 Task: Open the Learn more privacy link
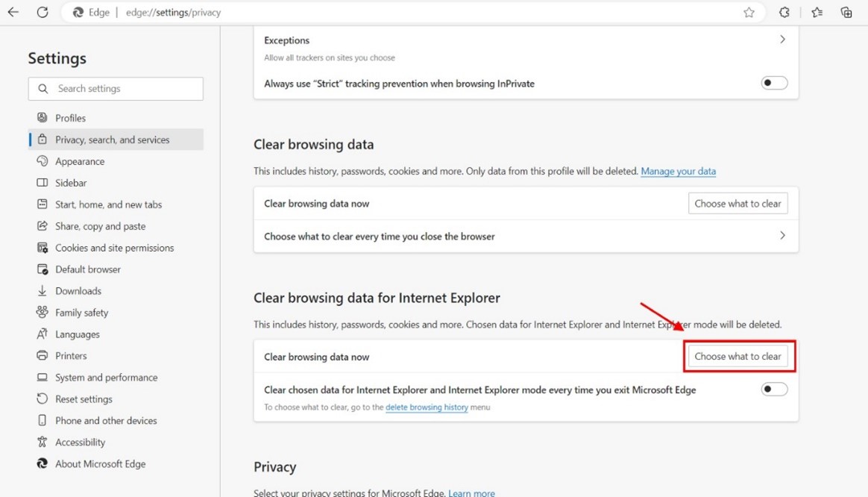(x=471, y=493)
